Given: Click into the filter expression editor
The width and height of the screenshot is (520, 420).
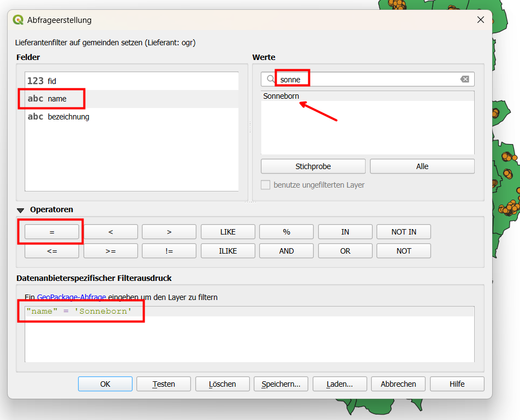Looking at the screenshot, I should coord(249,334).
